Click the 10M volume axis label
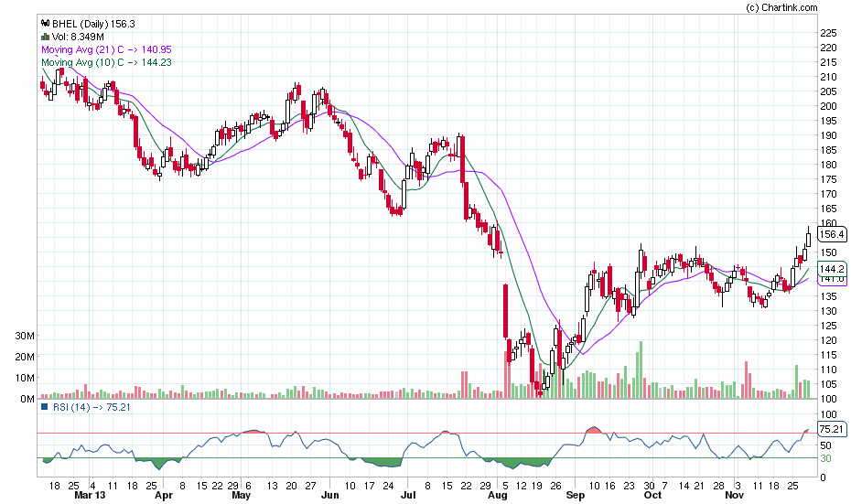Screen dimensions: 851x504 pyautogui.click(x=25, y=378)
